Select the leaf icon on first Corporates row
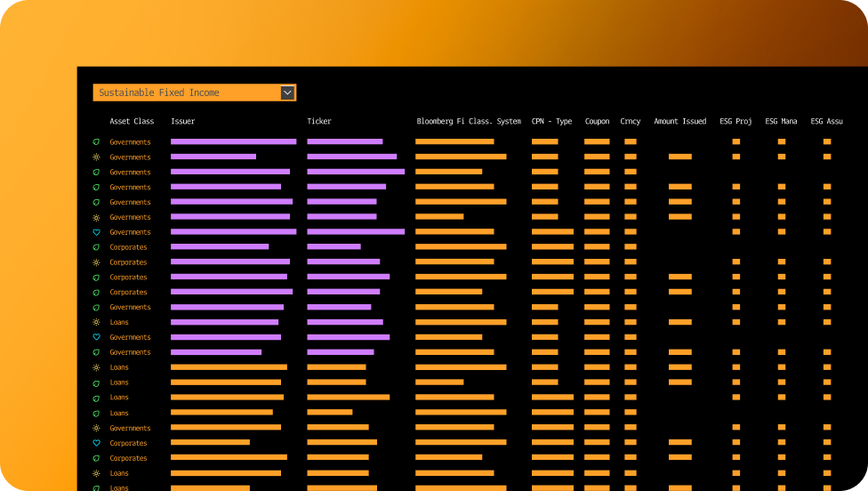The width and height of the screenshot is (868, 491). (96, 247)
